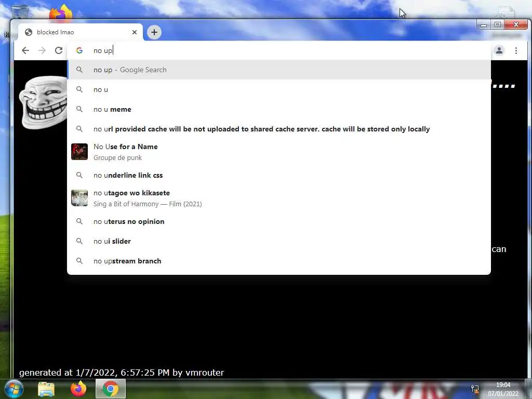Select the 'no ui slider' suggestion
532x399 pixels.
(279, 241)
